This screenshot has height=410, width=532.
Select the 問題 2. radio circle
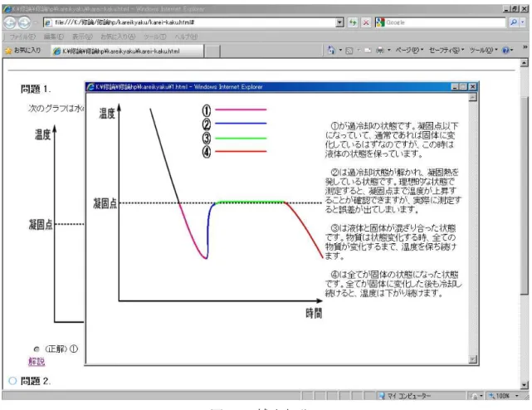[12, 381]
